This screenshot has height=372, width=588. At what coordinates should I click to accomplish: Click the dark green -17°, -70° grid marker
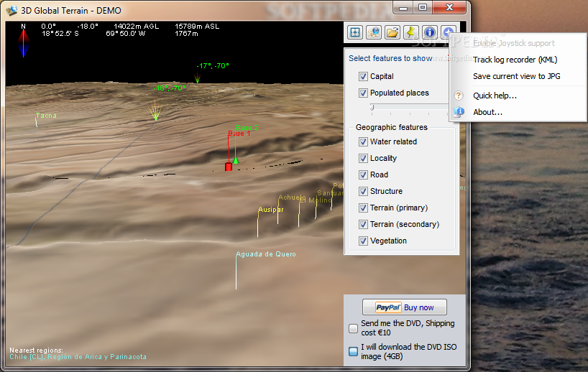point(197,78)
